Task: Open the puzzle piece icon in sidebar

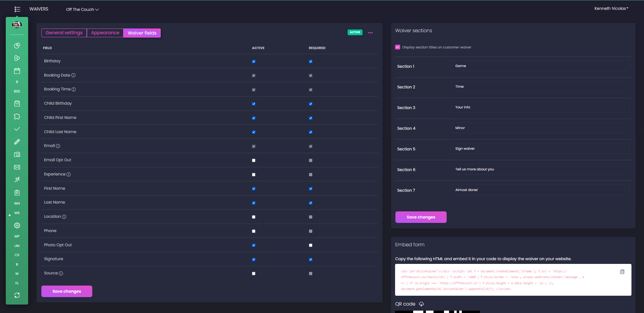Action: [x=17, y=117]
